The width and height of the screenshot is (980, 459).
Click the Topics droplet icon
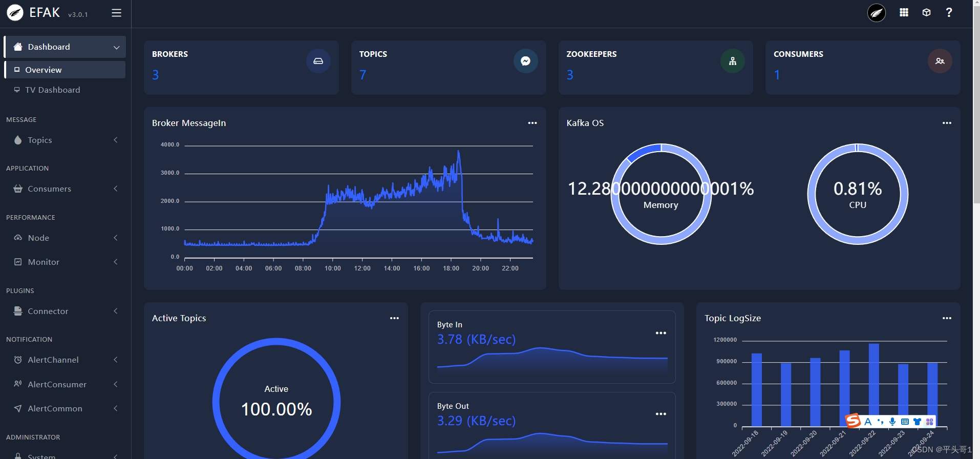[18, 140]
